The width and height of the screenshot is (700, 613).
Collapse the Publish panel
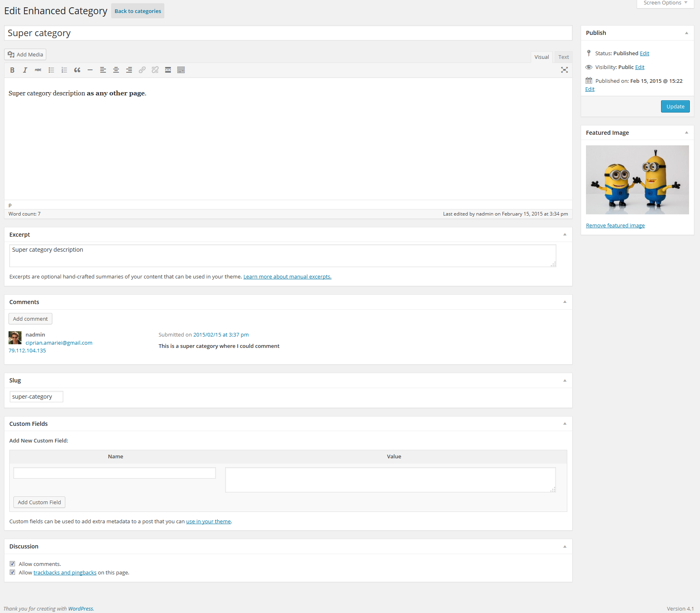coord(686,33)
